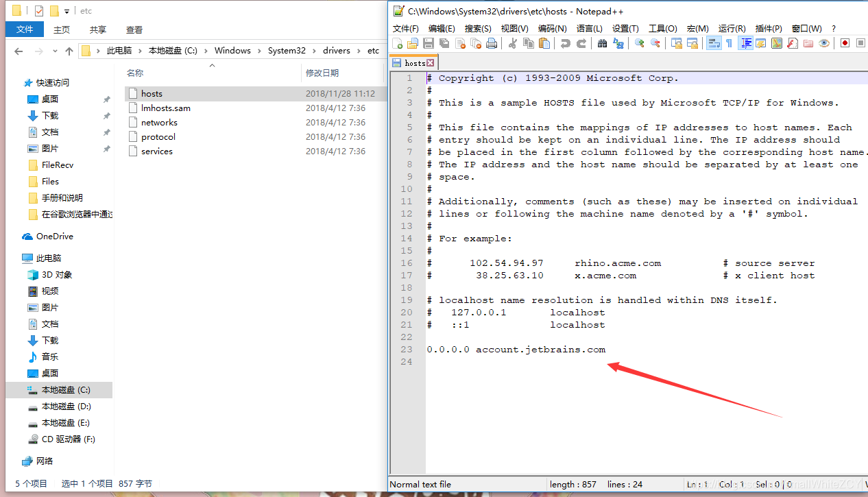Click the Stop Recording macro icon

tap(860, 43)
